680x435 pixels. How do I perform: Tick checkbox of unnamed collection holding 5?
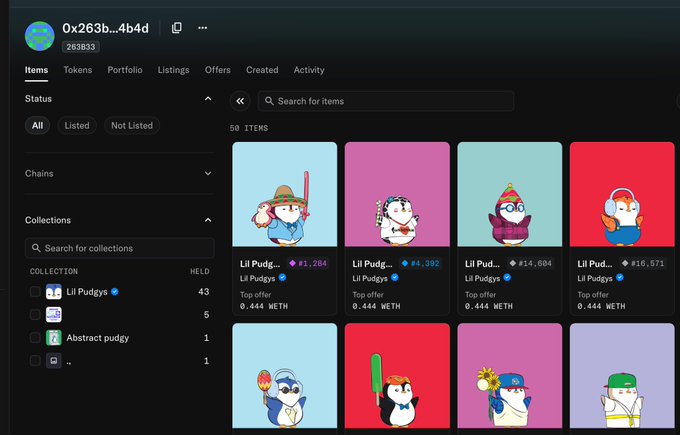pyautogui.click(x=35, y=314)
